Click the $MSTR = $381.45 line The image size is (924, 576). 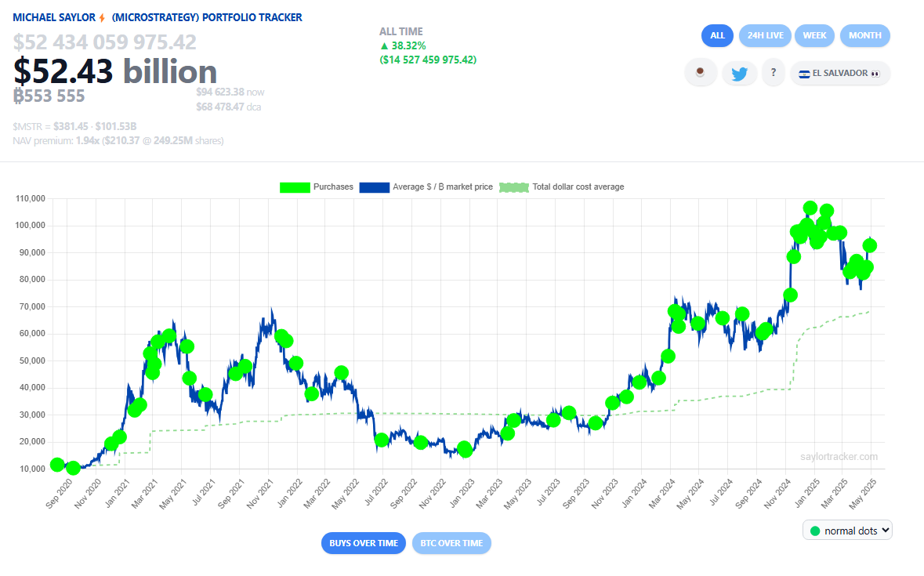[x=74, y=126]
